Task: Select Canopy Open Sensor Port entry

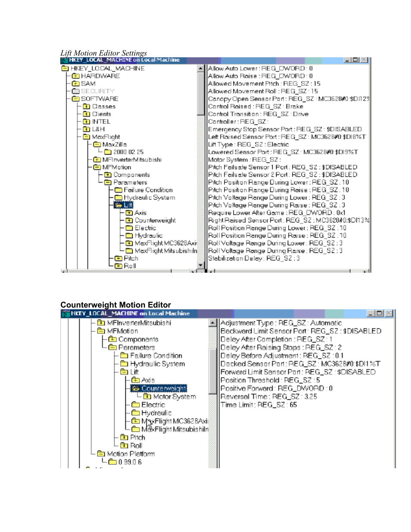Action: (288, 99)
